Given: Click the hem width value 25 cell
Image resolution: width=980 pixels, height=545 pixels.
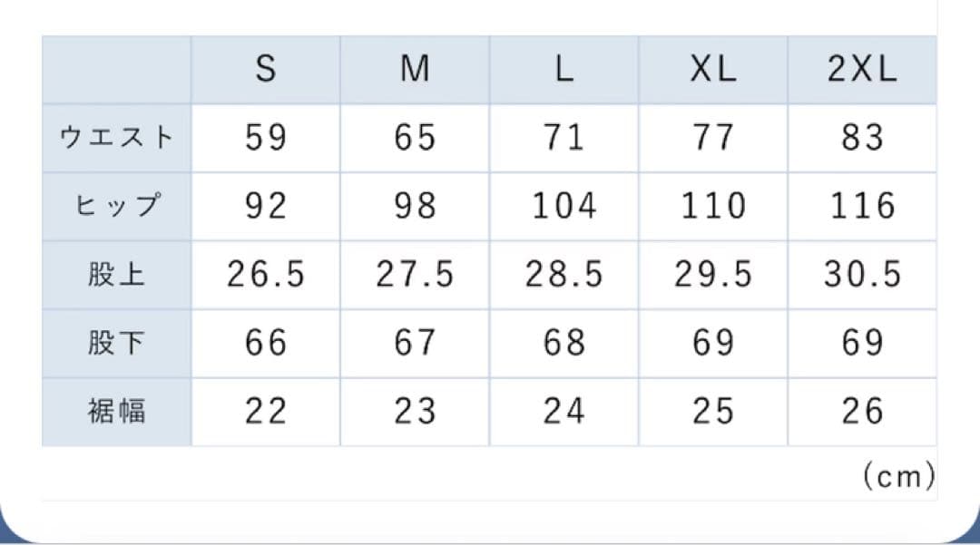Looking at the screenshot, I should click(x=713, y=412).
